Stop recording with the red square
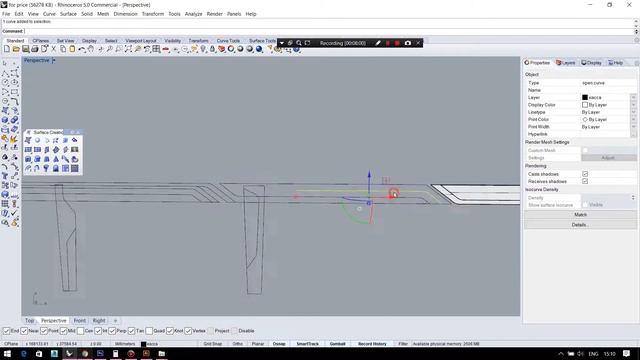 point(397,43)
